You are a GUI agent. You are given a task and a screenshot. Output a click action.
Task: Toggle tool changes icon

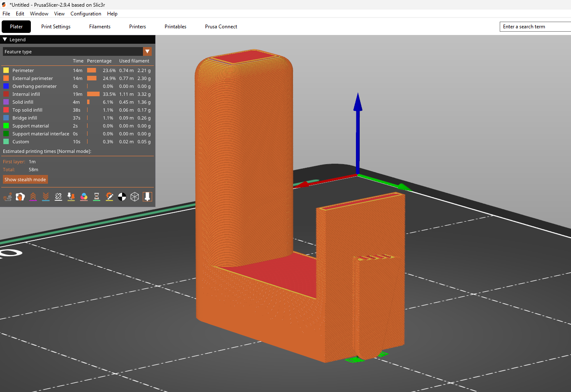pyautogui.click(x=71, y=197)
